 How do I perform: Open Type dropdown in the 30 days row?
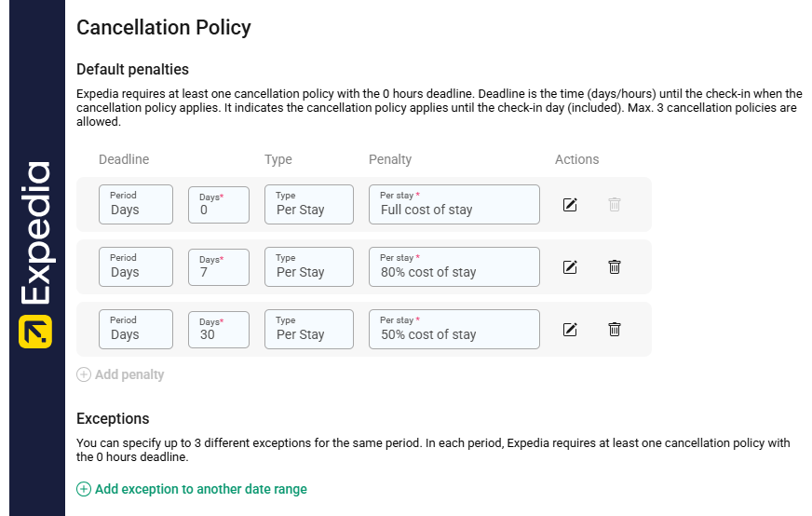(x=309, y=329)
